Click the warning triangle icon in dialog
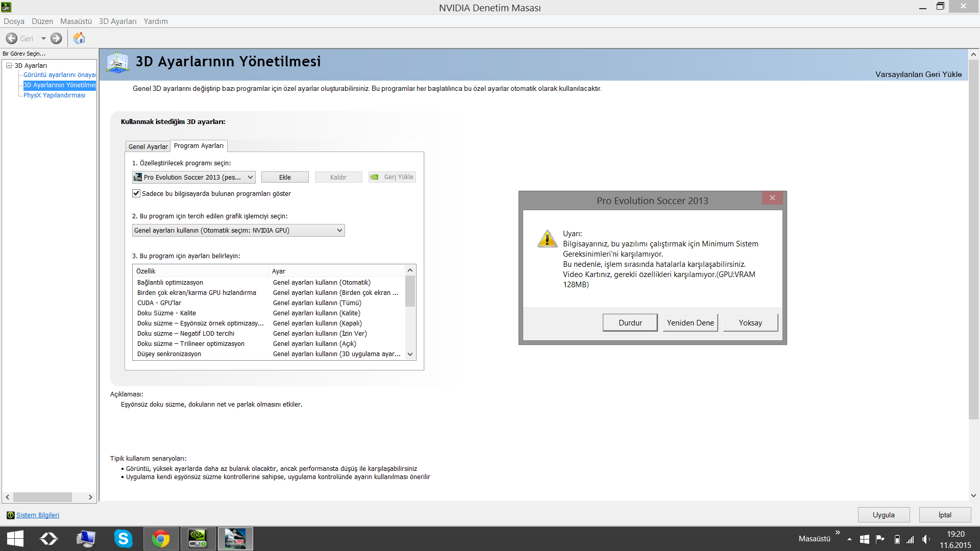Viewport: 980px width, 551px height. tap(547, 239)
